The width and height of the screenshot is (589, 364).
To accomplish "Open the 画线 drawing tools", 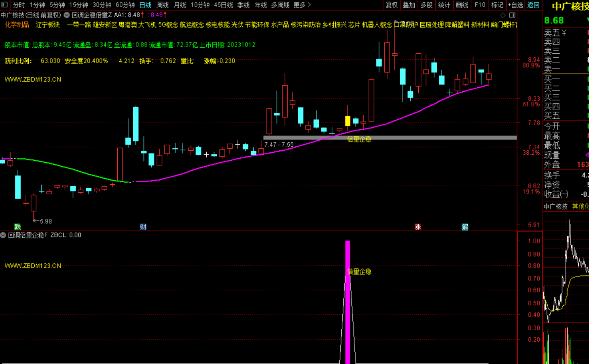I will pos(462,5).
